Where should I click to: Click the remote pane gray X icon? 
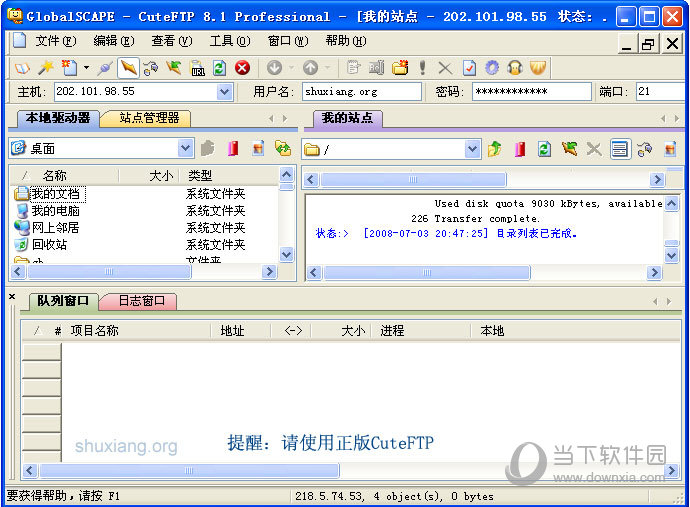pyautogui.click(x=594, y=149)
